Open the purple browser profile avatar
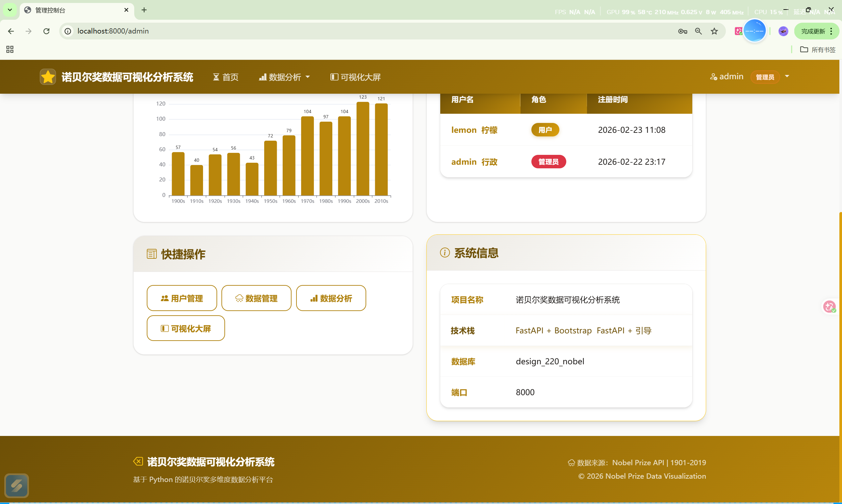Screen dimensions: 842x504 (x=783, y=31)
